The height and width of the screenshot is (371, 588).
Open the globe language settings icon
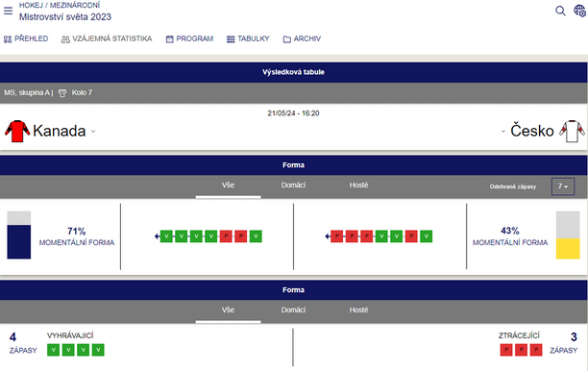click(x=579, y=11)
